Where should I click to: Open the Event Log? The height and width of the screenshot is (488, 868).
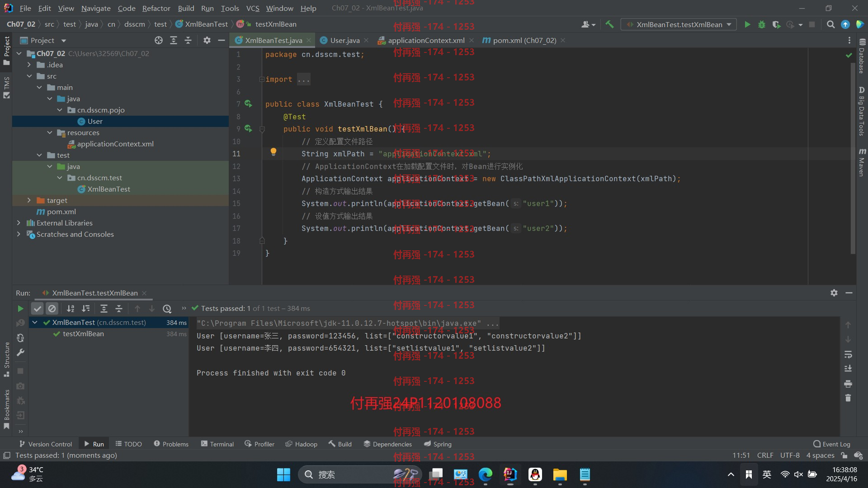point(832,444)
